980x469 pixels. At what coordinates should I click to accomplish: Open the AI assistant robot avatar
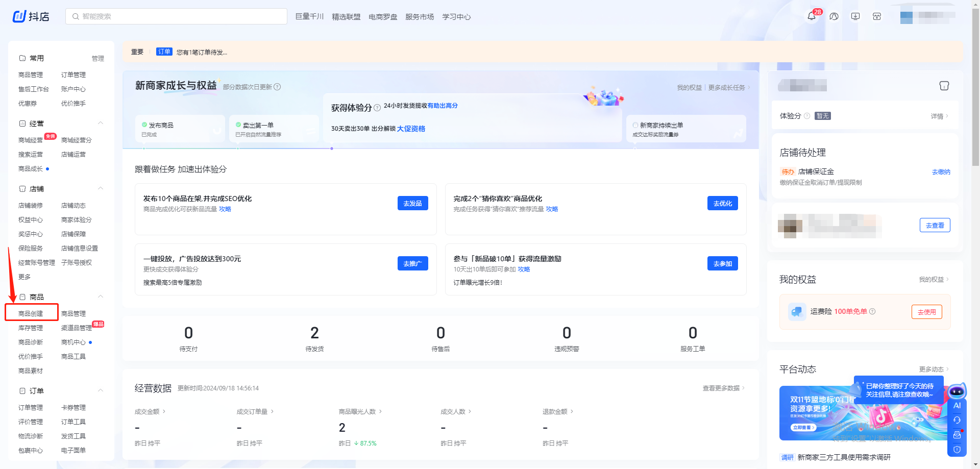[957, 391]
